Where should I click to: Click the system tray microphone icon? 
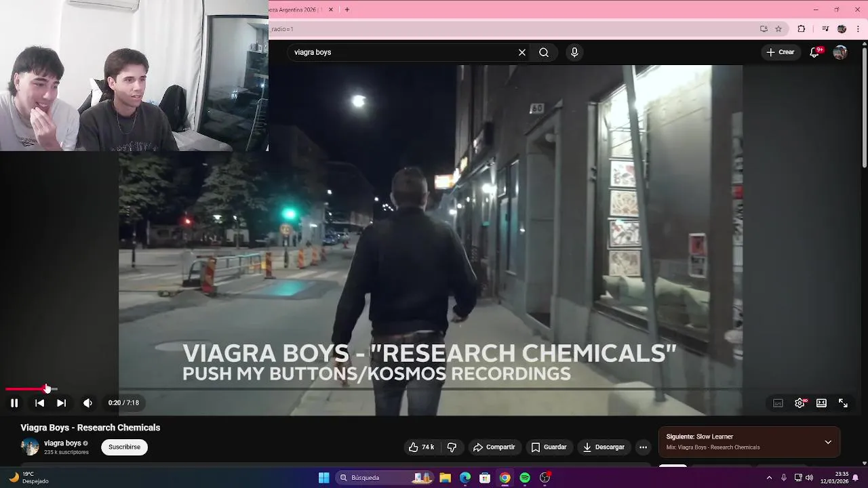click(x=784, y=478)
